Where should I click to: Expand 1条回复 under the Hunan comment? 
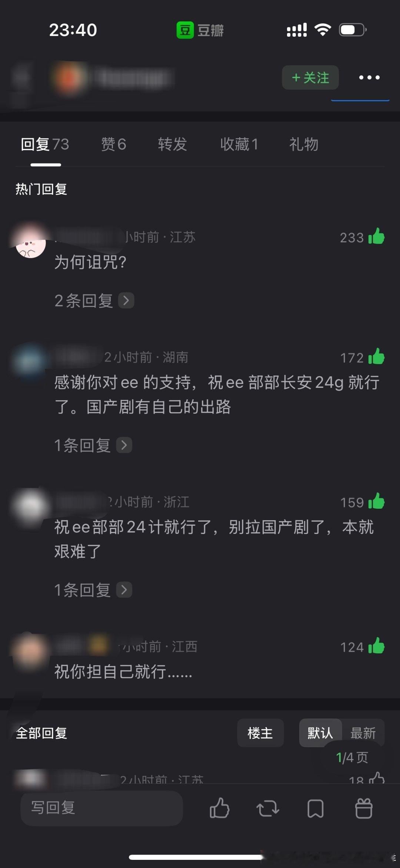(93, 445)
